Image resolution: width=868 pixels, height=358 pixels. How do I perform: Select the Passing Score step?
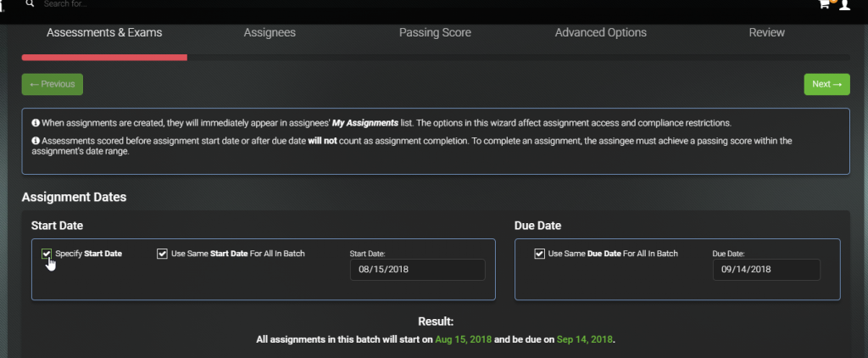point(435,33)
